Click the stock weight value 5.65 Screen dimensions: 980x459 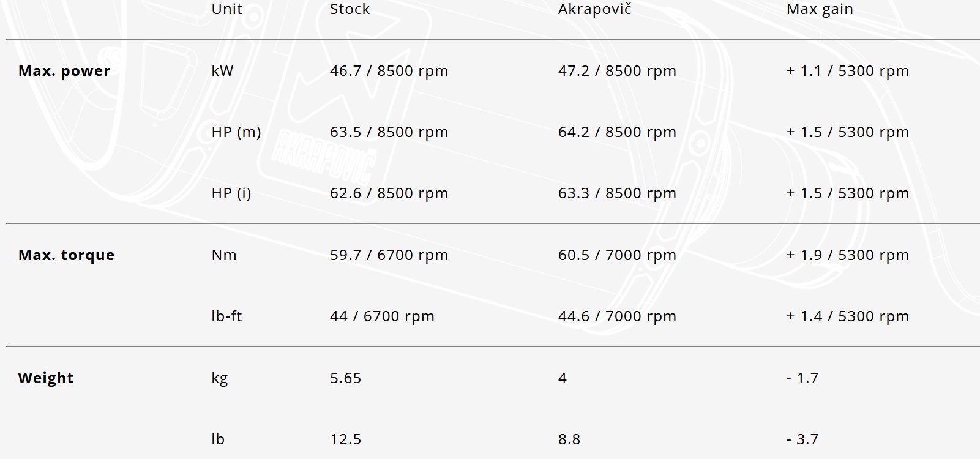pyautogui.click(x=345, y=378)
